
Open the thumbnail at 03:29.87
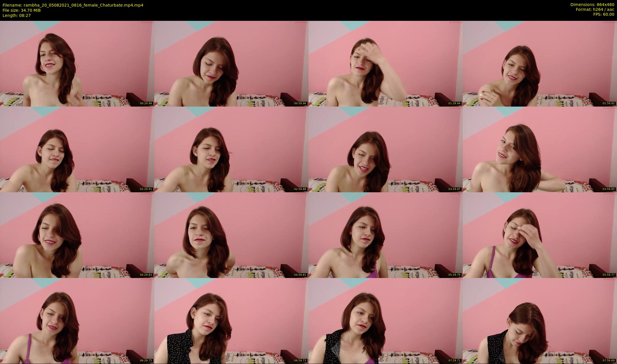[x=386, y=149]
